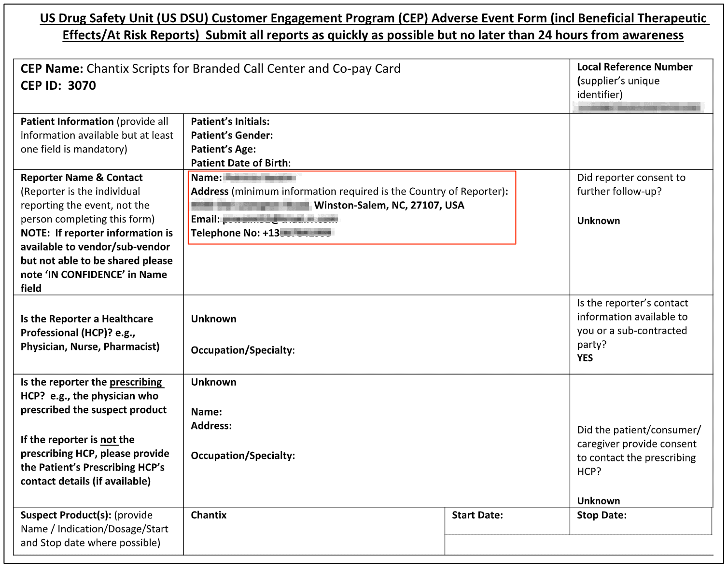
Task: Click the reporter 'Name:' label in red box
Action: click(x=206, y=177)
